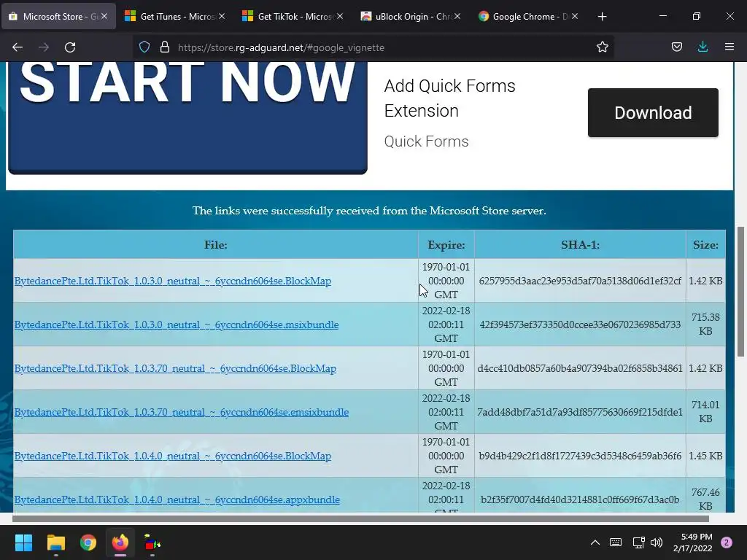Click the padlock site information icon
Viewport: 747px width, 560px height.
[165, 47]
